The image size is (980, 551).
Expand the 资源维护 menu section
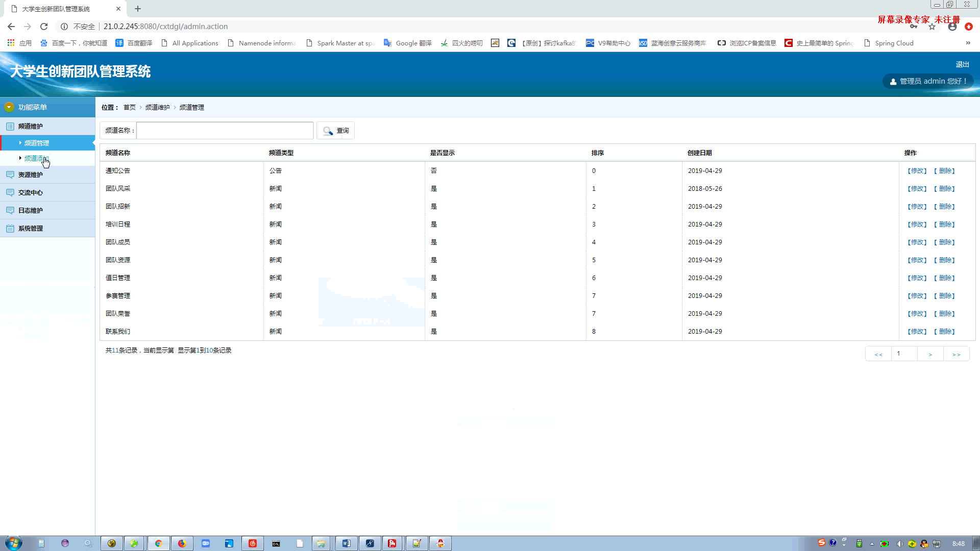click(47, 174)
